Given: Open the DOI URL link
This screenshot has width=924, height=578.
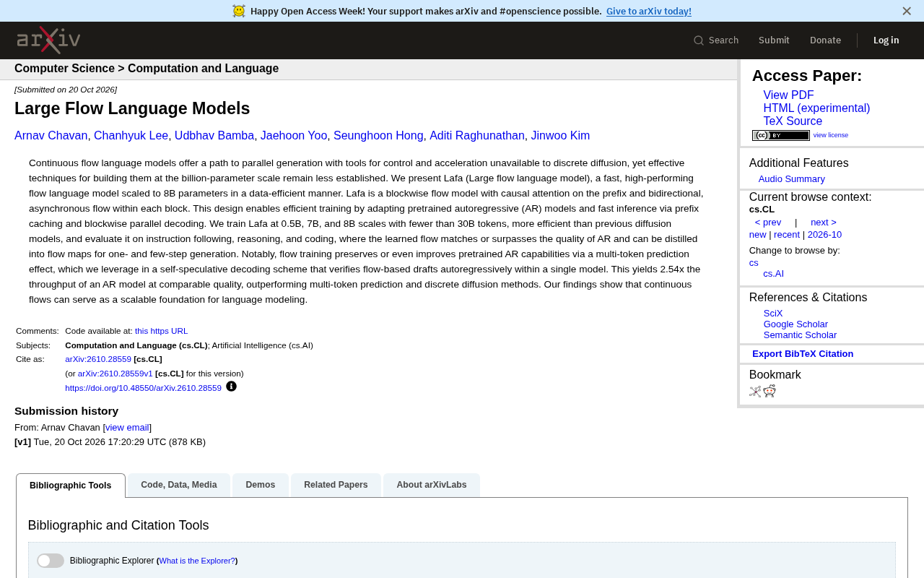Looking at the screenshot, I should (x=143, y=388).
